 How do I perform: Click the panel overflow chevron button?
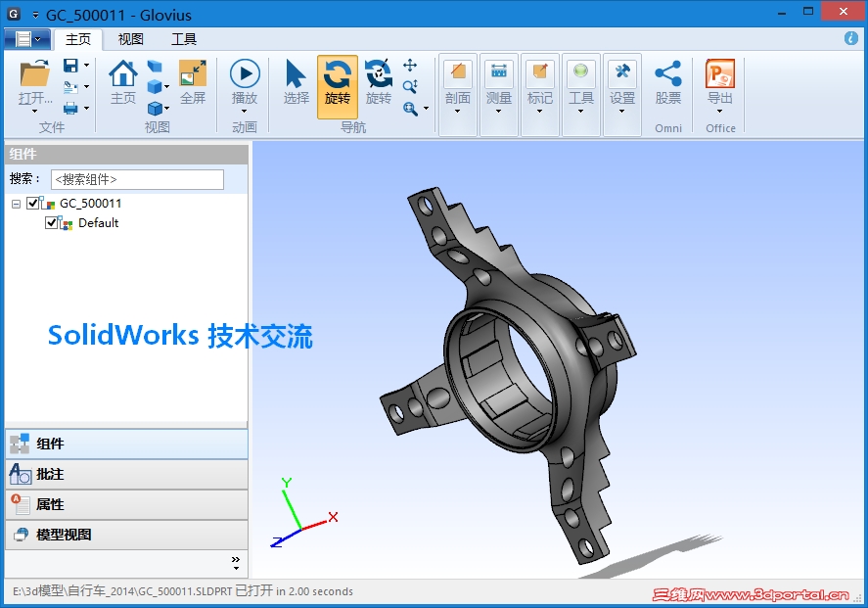pos(236,563)
